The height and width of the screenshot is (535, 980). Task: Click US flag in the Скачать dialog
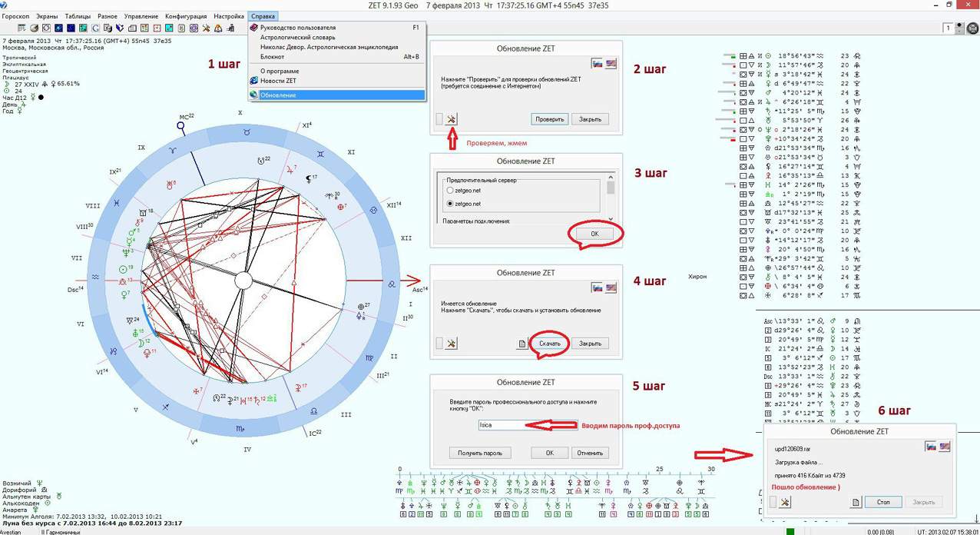[x=611, y=288]
